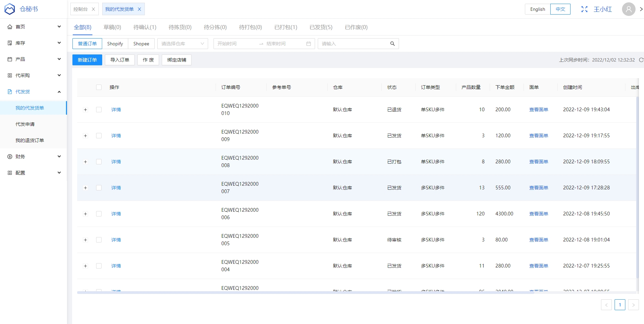The image size is (644, 324).
Task: Switch language to English
Action: (x=538, y=9)
